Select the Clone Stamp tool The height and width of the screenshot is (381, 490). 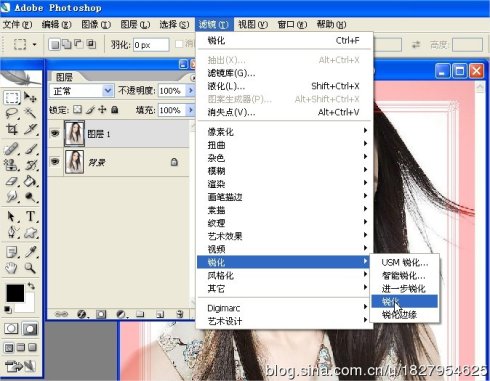point(12,165)
